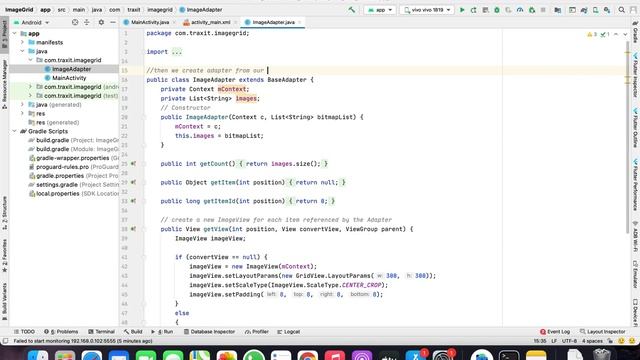
Task: Collapse the app module tree node
Action: pos(14,33)
